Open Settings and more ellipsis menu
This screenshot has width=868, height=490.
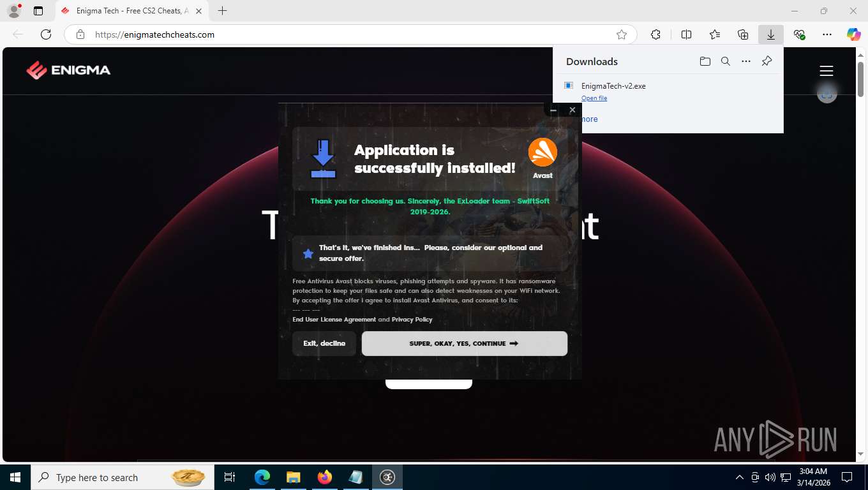tap(827, 34)
